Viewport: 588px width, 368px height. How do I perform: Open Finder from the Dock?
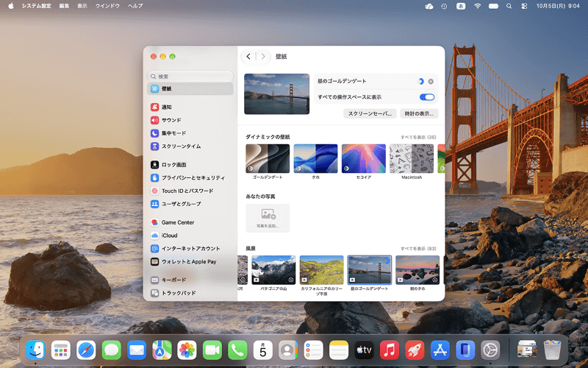coord(35,350)
